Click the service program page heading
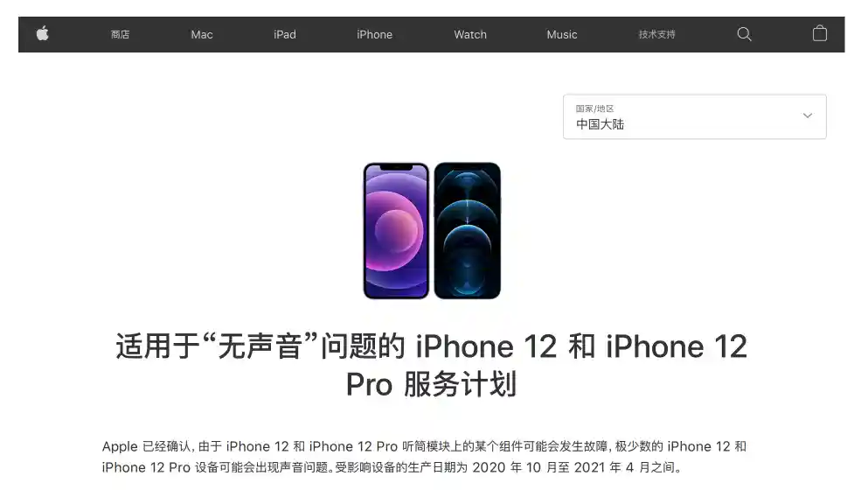 click(431, 365)
